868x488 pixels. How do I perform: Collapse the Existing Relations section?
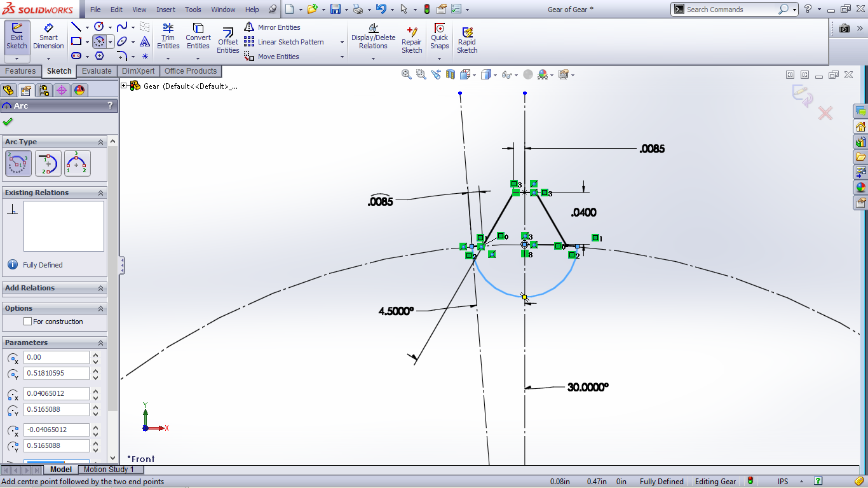pos(100,193)
